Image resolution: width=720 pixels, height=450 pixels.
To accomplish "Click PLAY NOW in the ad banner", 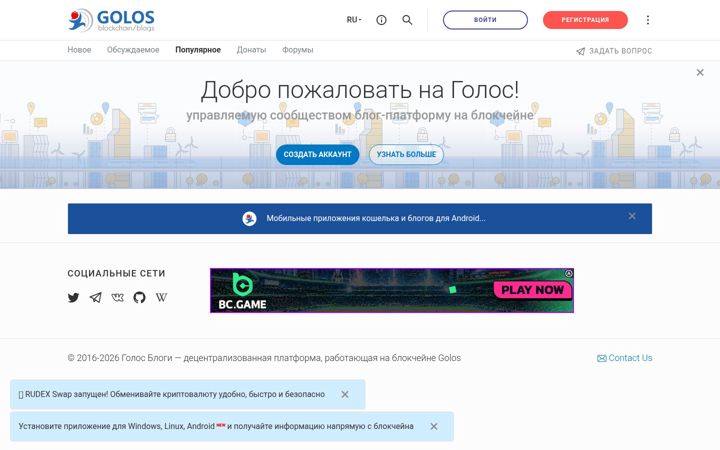I will (x=533, y=290).
